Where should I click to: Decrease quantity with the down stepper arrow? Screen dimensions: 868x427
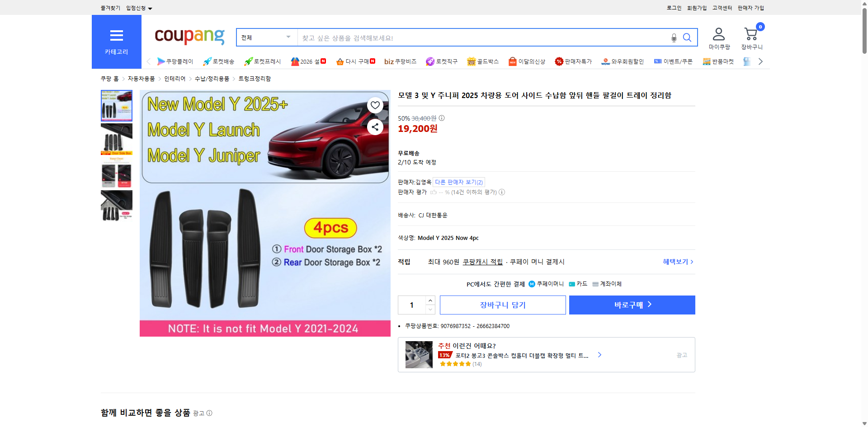point(429,310)
